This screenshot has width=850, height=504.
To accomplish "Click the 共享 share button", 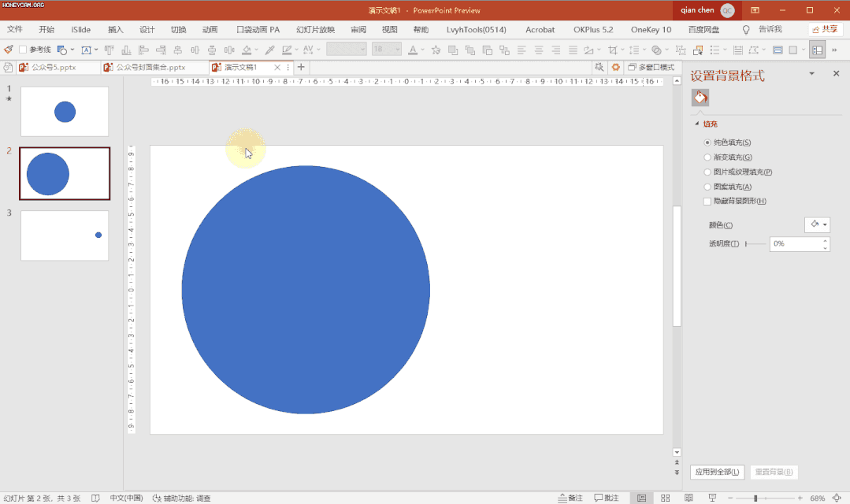I will [825, 30].
